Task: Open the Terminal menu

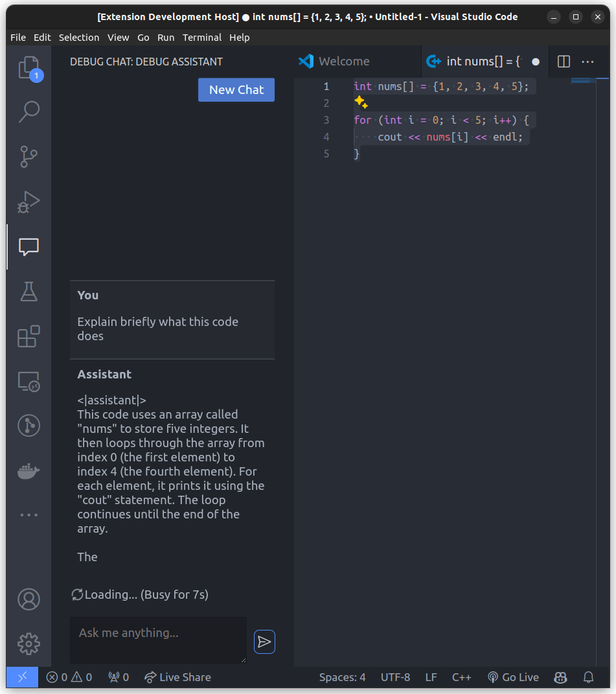Action: (x=201, y=38)
